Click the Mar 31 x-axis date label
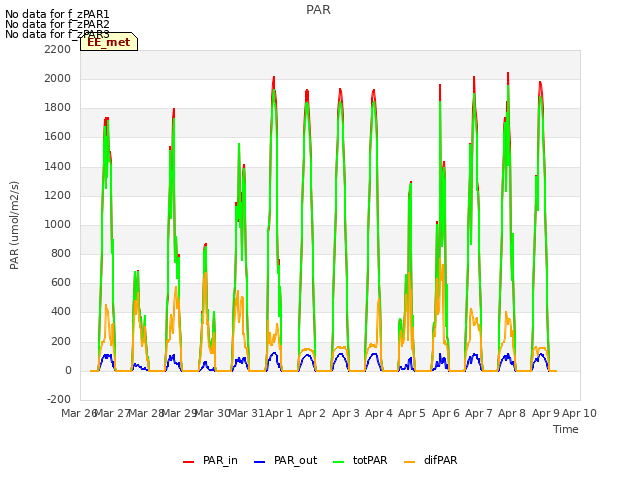640x480 pixels. coord(247,413)
